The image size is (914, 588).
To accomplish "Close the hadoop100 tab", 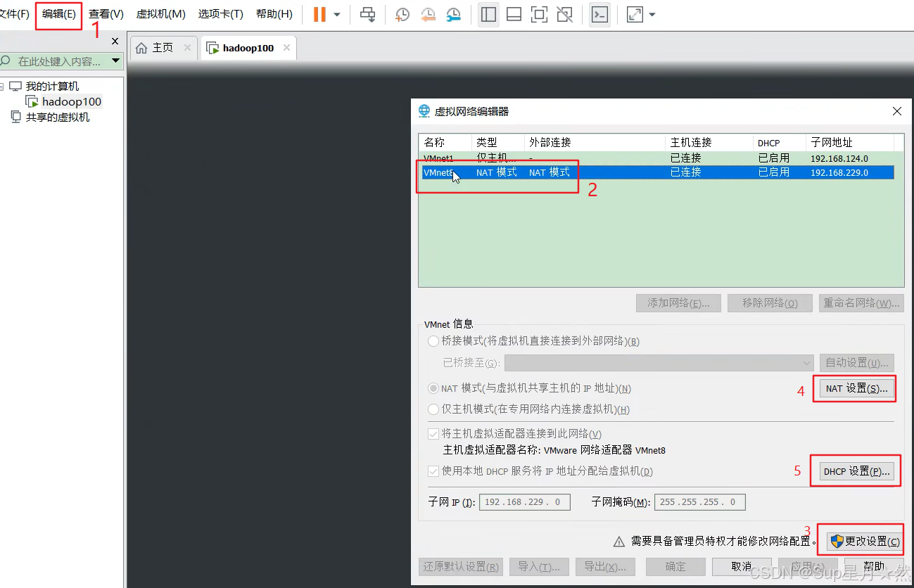I will coord(286,48).
